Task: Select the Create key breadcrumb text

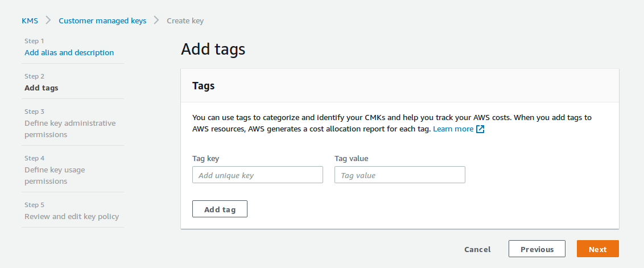Action: tap(185, 20)
